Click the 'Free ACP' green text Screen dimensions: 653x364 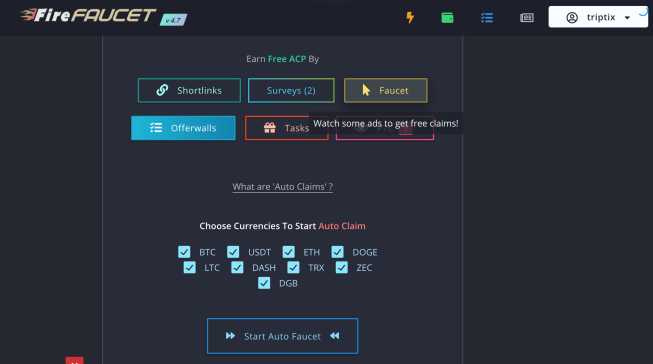tap(287, 59)
